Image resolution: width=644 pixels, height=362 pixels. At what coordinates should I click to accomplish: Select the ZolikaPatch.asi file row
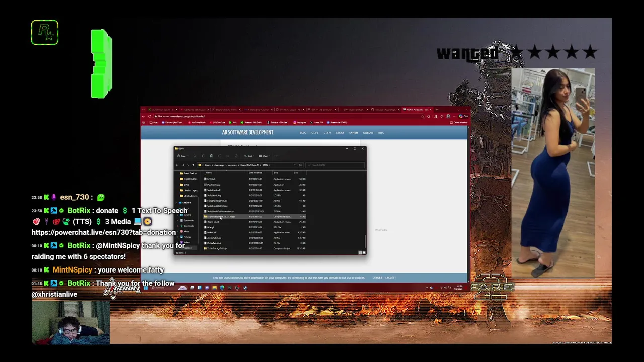(x=255, y=238)
